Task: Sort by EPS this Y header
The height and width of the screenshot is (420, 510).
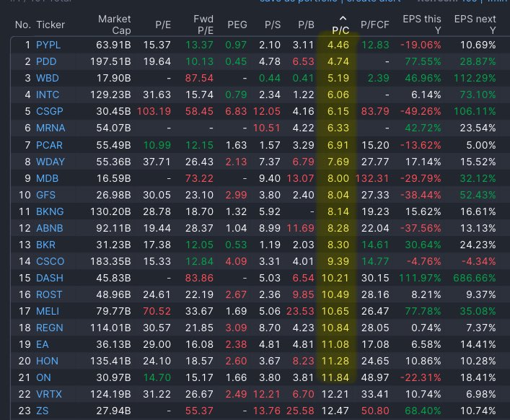Action: pyautogui.click(x=422, y=25)
